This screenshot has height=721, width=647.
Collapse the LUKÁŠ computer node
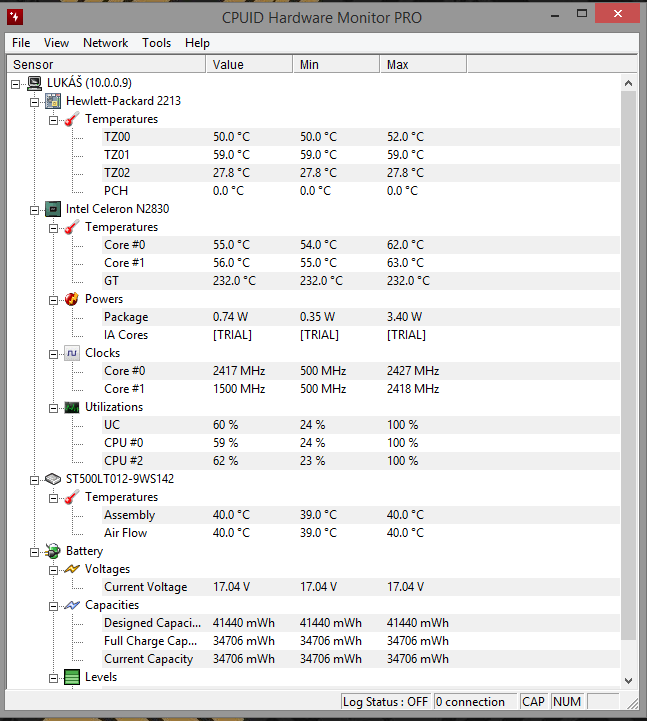16,83
